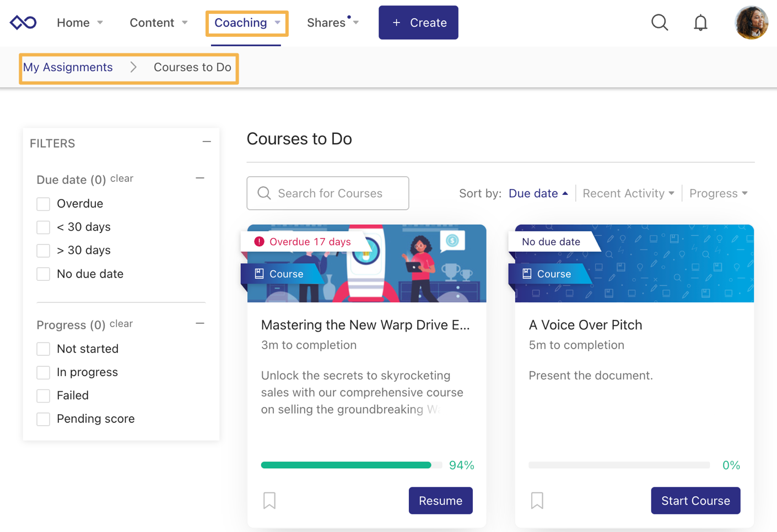
Task: Sort courses by Progress
Action: 718,193
